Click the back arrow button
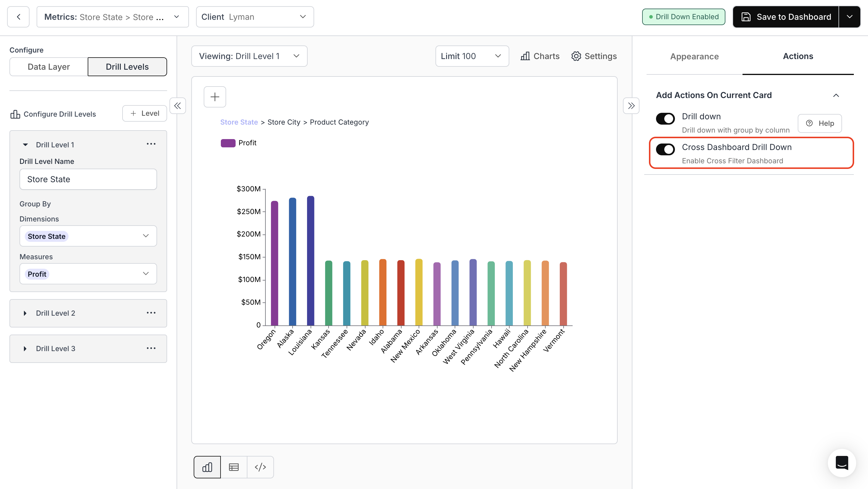This screenshot has height=489, width=868. (x=19, y=17)
